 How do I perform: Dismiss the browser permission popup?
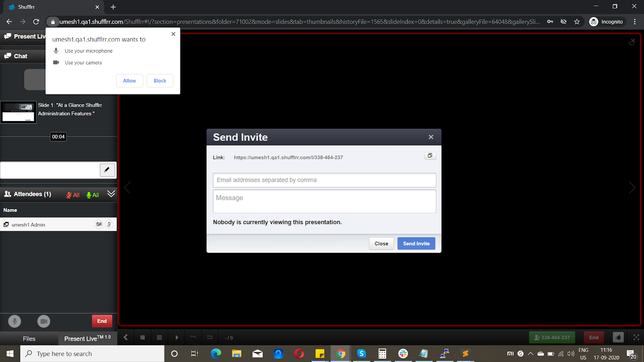coord(173,34)
